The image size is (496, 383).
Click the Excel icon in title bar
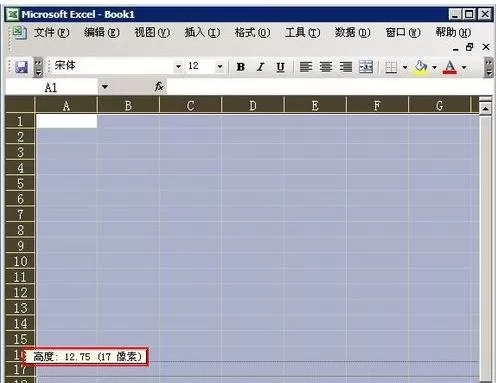pyautogui.click(x=13, y=14)
